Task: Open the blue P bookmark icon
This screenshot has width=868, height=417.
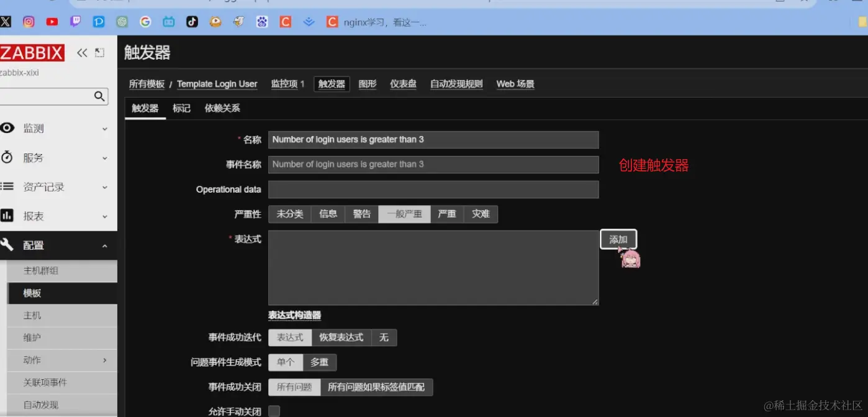Action: pos(99,22)
